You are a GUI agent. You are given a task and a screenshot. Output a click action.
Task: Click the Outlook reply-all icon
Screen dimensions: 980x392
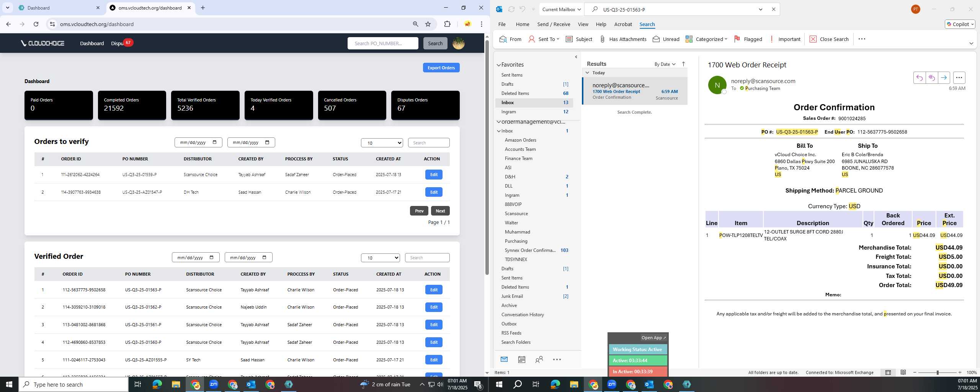931,78
